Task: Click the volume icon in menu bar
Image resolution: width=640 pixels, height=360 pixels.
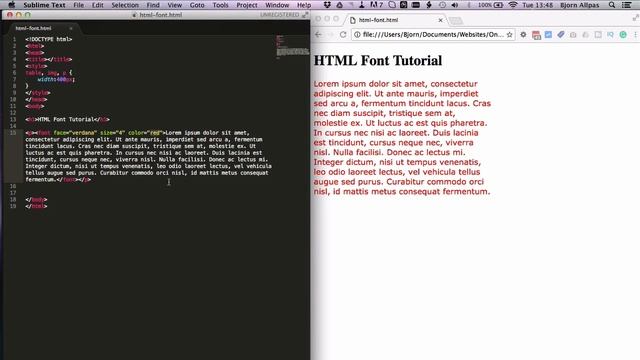Action: click(455, 5)
